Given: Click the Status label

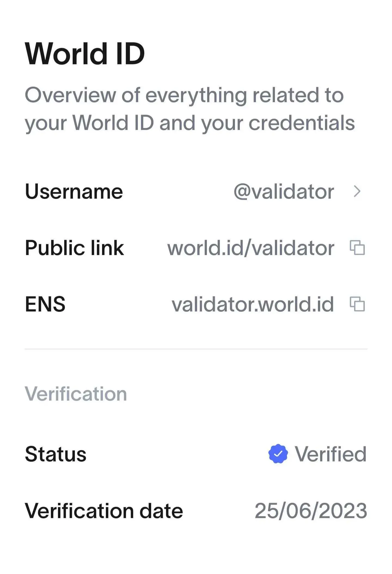Looking at the screenshot, I should pyautogui.click(x=56, y=454).
